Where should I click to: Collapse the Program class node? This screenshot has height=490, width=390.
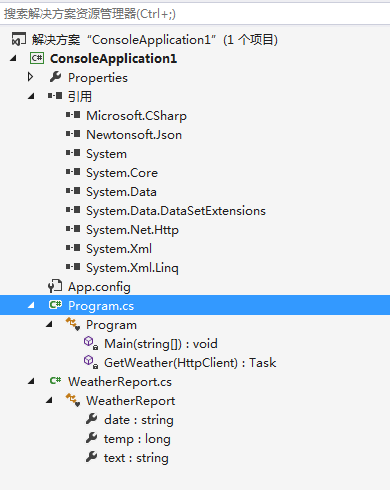point(49,324)
